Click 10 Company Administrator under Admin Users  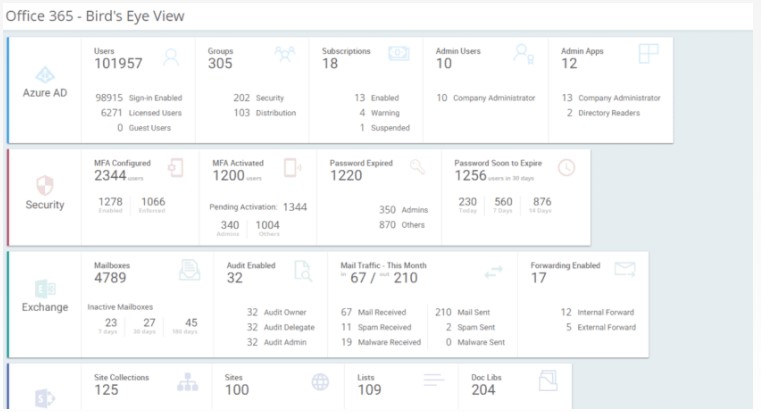click(486, 98)
